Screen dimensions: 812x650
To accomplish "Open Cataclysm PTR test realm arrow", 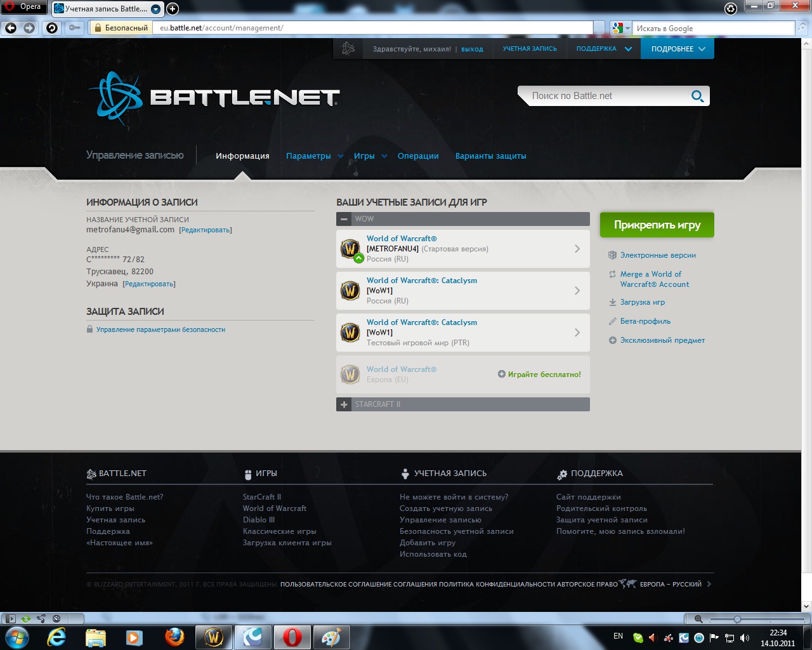I will pyautogui.click(x=577, y=333).
